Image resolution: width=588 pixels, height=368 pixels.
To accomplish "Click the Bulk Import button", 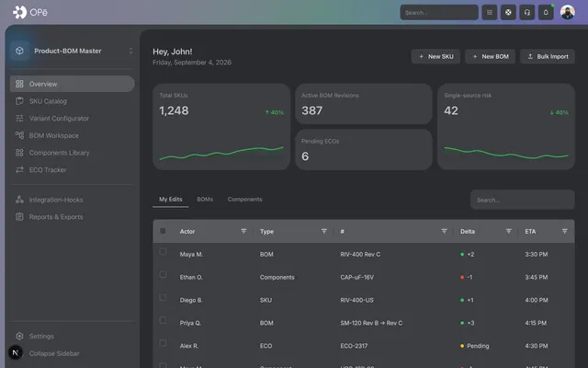I will point(548,56).
